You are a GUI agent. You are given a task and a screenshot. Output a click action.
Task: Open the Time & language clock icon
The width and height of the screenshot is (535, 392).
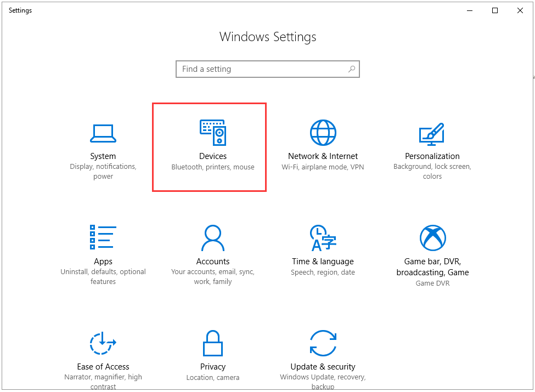point(323,237)
